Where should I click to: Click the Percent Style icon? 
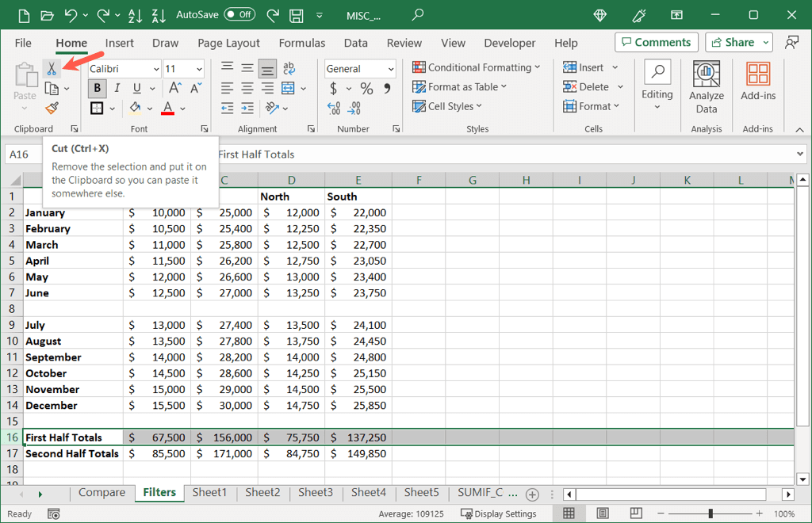(x=366, y=88)
